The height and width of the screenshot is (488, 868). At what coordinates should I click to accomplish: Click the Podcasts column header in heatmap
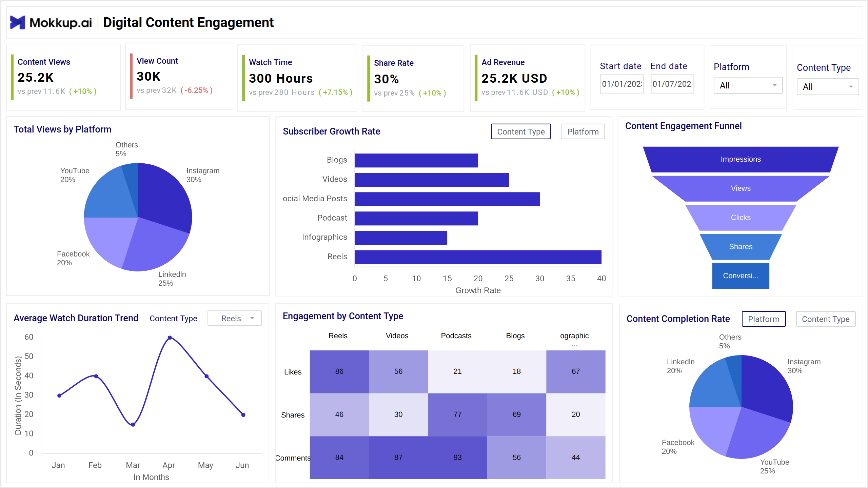click(x=456, y=335)
